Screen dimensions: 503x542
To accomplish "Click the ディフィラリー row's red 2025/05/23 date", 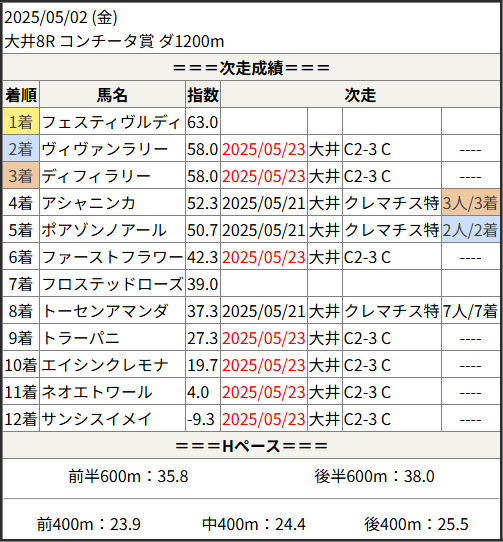I will (263, 176).
